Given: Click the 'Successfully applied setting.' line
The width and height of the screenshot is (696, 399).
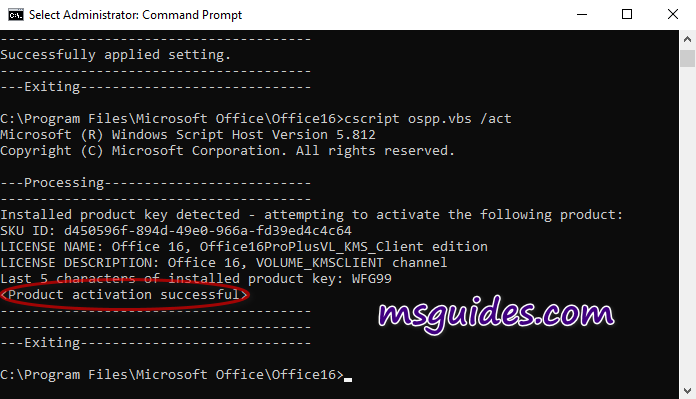Looking at the screenshot, I should 115,55.
